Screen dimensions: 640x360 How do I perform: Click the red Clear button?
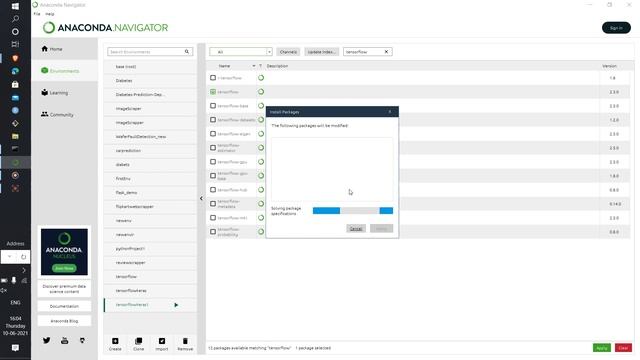[x=623, y=348]
